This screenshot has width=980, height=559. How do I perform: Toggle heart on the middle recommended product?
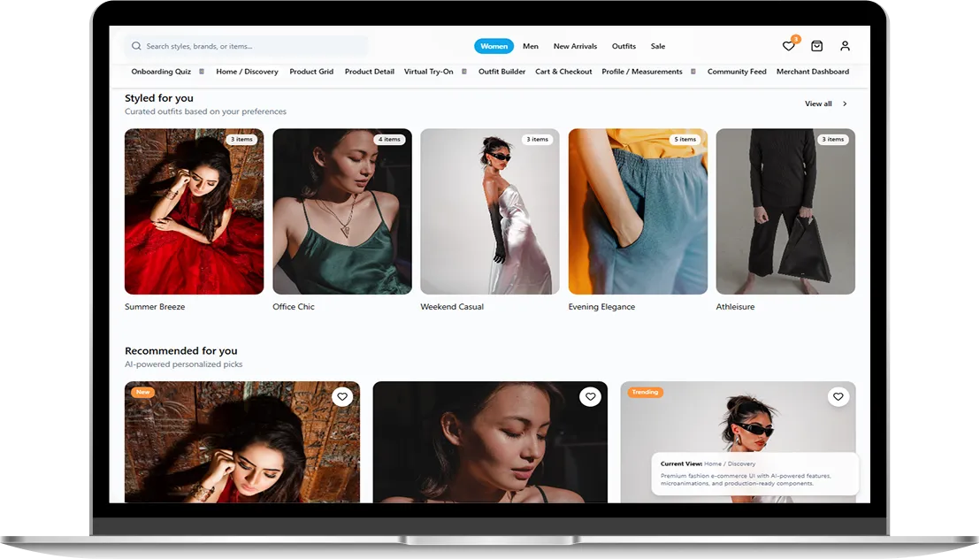pyautogui.click(x=590, y=397)
